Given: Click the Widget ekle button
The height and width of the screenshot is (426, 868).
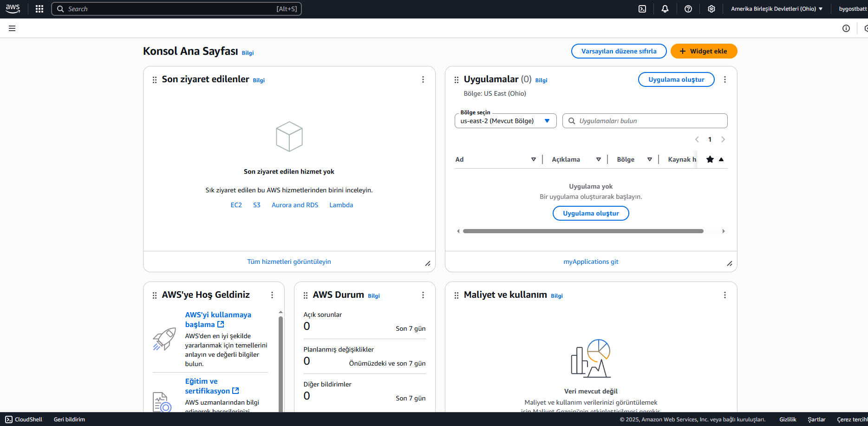Looking at the screenshot, I should [x=704, y=51].
